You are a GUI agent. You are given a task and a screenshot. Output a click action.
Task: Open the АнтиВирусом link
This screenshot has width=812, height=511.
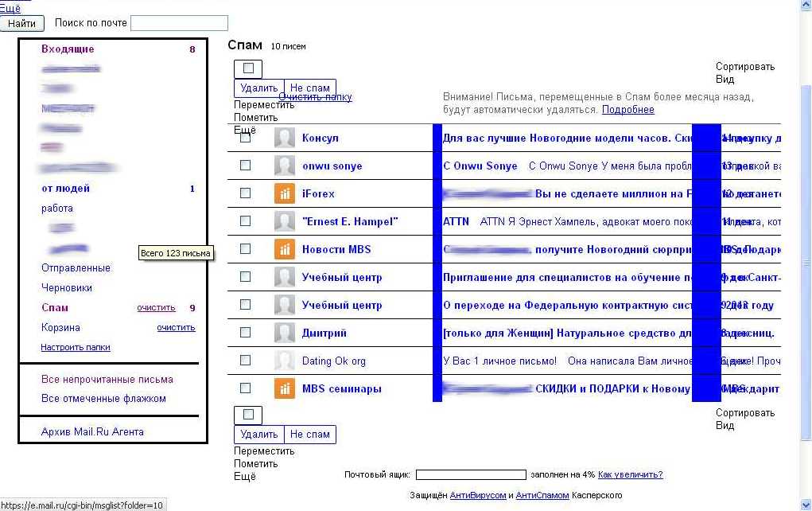coord(478,495)
